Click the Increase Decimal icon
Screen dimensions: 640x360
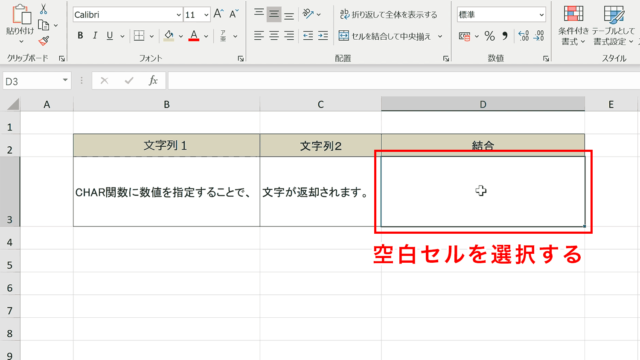pyautogui.click(x=523, y=36)
